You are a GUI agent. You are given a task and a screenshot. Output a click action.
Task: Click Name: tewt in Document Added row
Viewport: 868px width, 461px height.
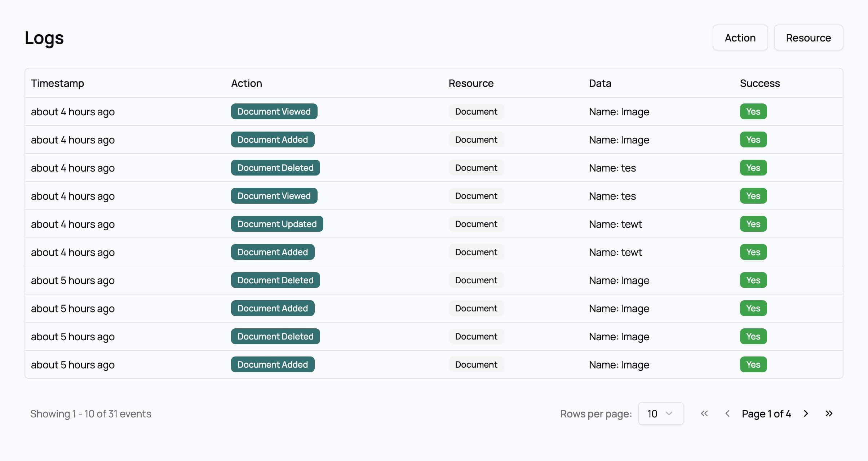[x=615, y=252]
